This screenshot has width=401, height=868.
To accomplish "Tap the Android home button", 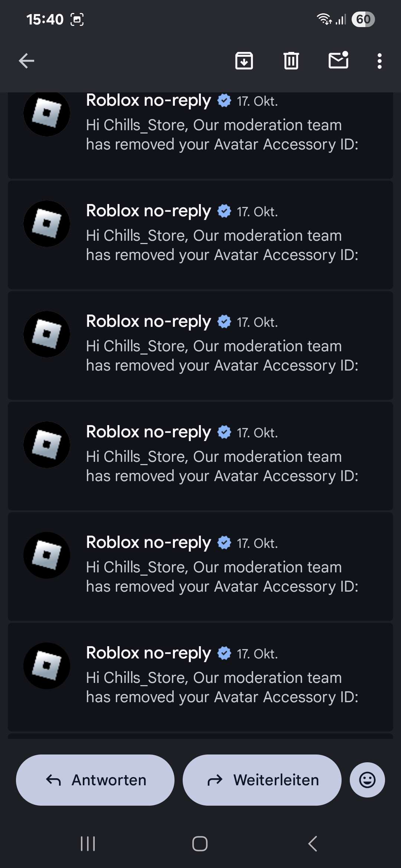I will (200, 844).
